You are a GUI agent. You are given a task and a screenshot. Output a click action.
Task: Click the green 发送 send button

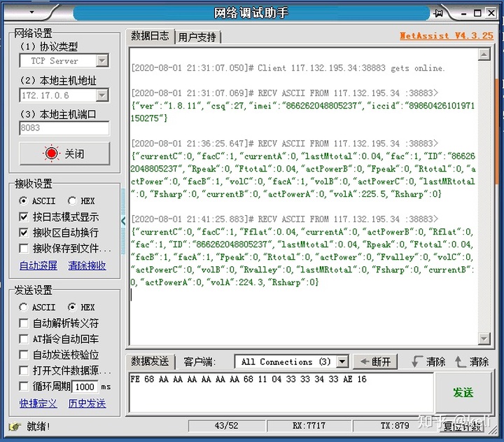(x=463, y=392)
